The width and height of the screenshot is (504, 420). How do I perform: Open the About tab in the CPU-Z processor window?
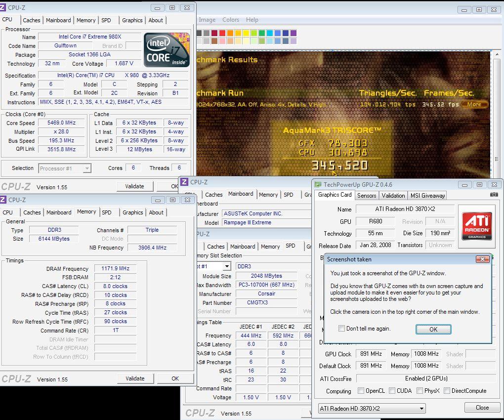(x=156, y=20)
